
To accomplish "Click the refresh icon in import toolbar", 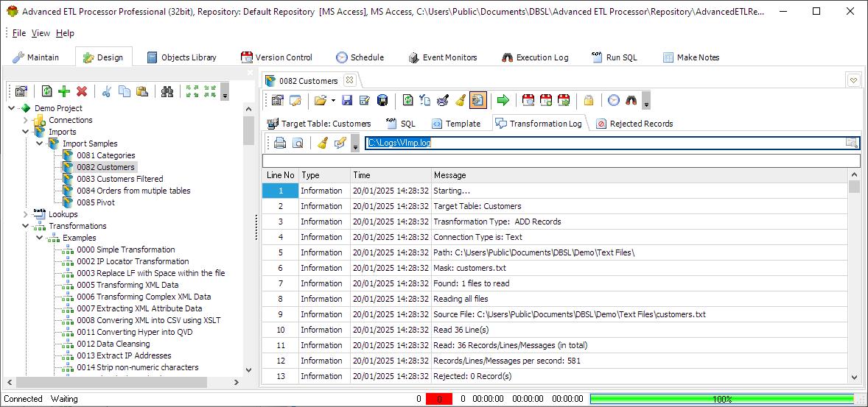I will pos(408,100).
